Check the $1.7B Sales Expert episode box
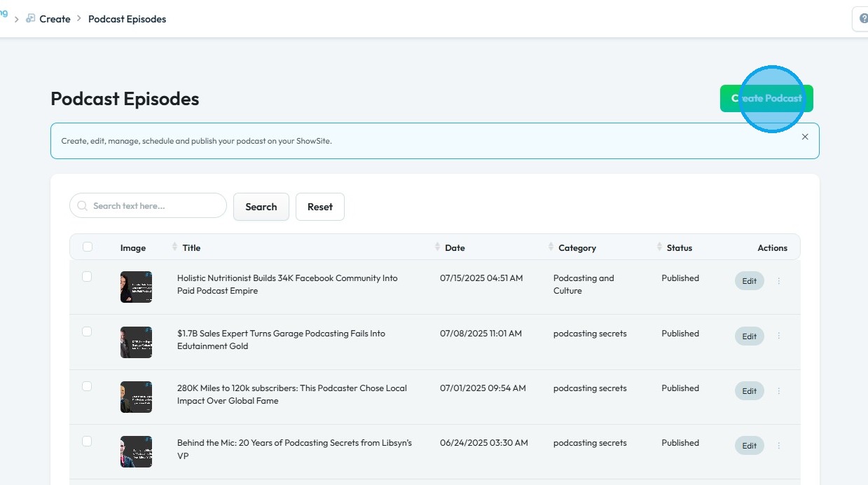 87,332
